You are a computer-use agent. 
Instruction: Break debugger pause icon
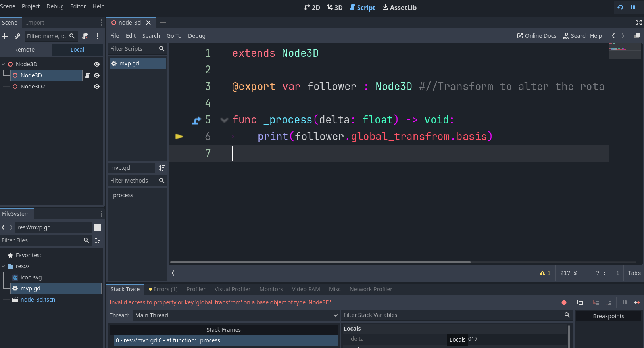click(624, 302)
